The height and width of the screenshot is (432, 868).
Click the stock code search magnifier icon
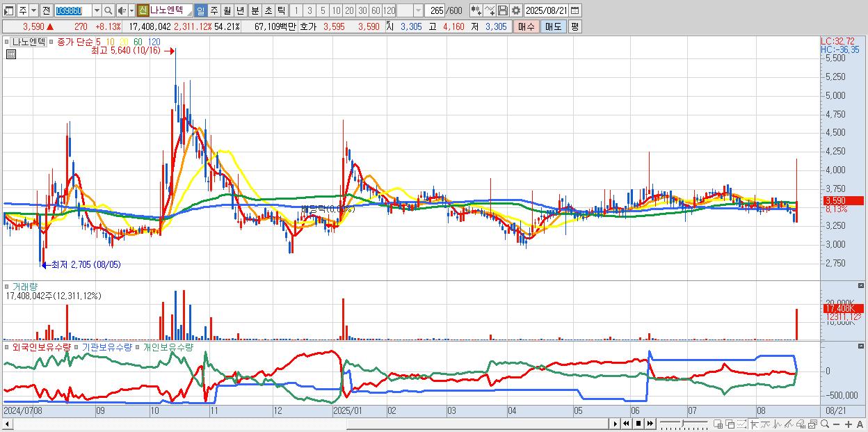coord(108,10)
